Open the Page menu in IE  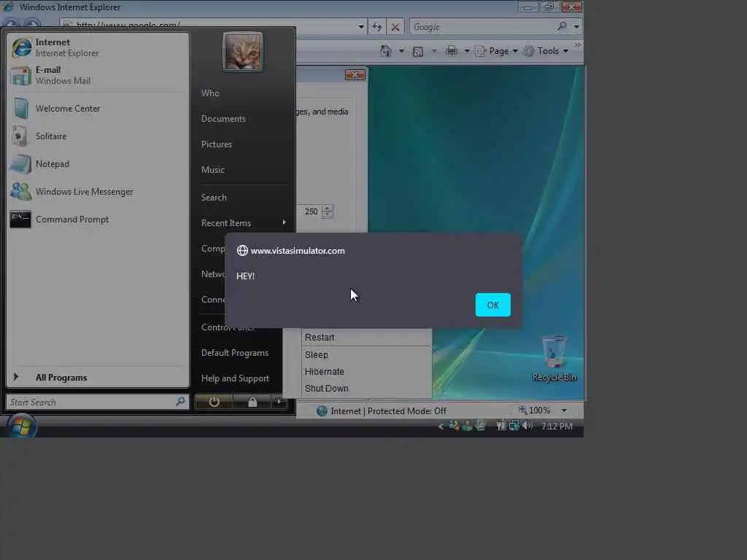(x=496, y=51)
